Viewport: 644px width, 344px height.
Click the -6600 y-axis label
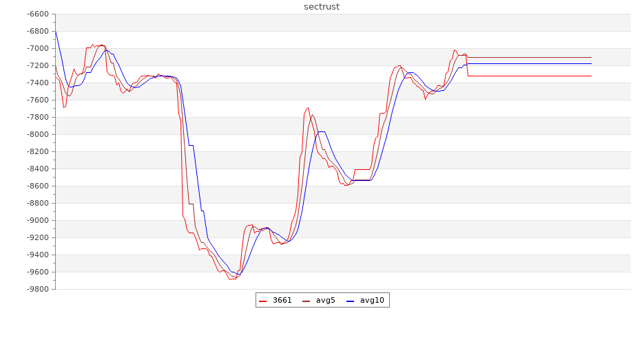[x=36, y=14]
